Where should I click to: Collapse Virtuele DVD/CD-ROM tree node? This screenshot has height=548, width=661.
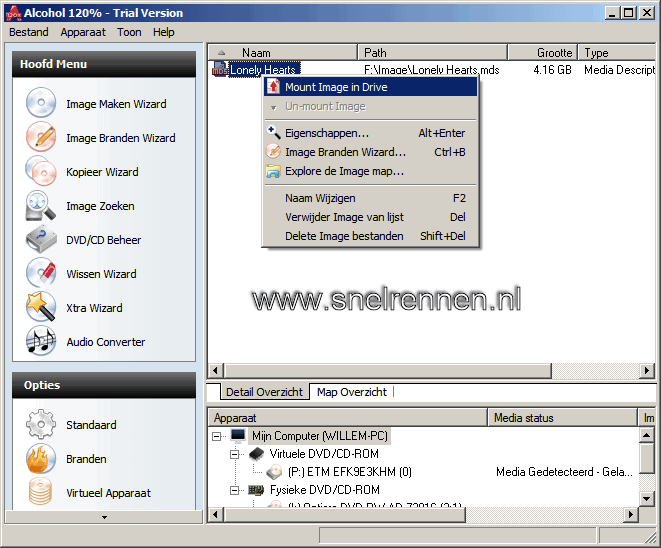[234, 454]
